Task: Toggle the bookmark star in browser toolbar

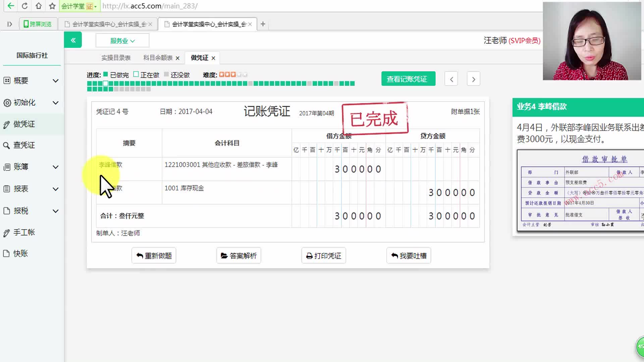Action: (x=52, y=6)
